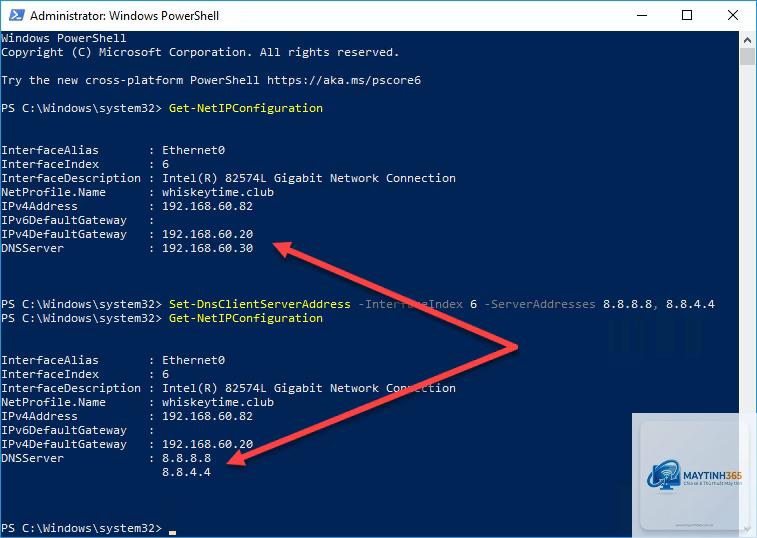The image size is (757, 538).
Task: Minimize the PowerShell window
Action: coord(642,15)
